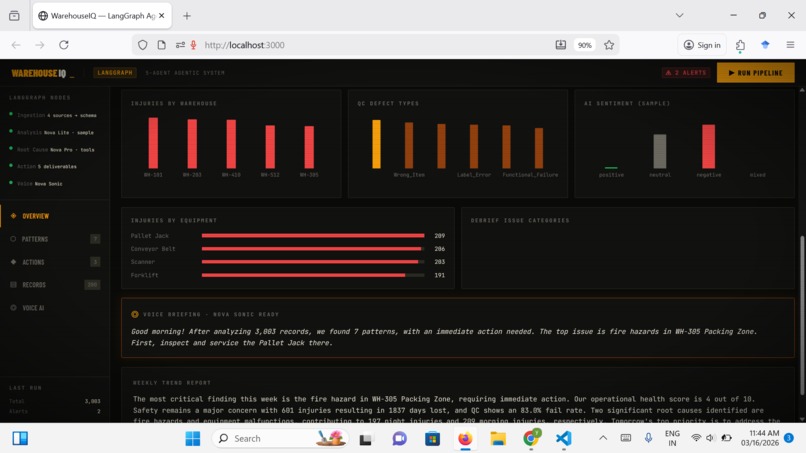Click the Records grid icon
The height and width of the screenshot is (453, 806).
tap(13, 285)
